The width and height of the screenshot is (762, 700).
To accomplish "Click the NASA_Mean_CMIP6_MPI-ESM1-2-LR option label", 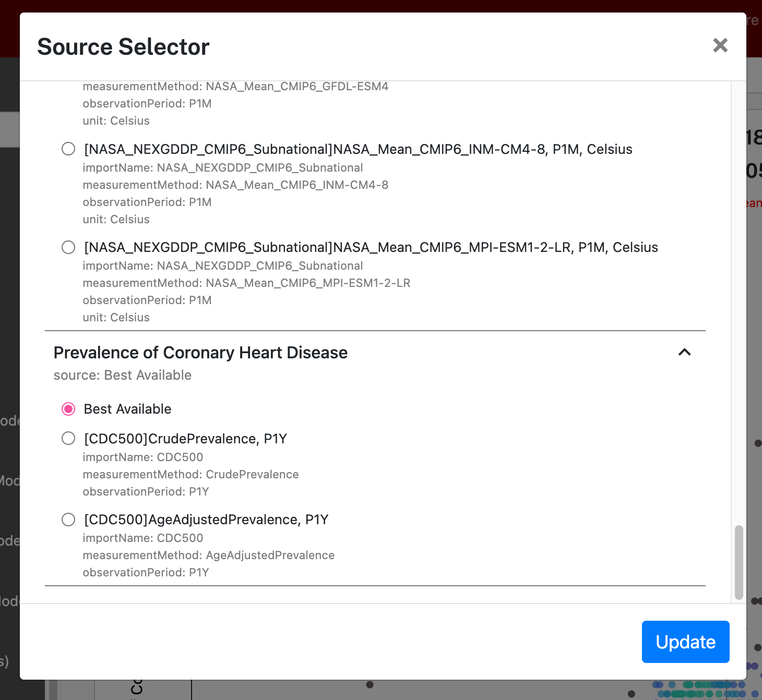I will [x=371, y=247].
